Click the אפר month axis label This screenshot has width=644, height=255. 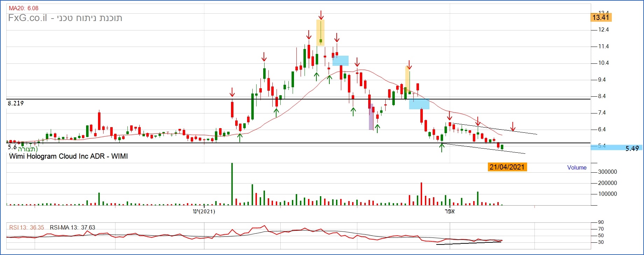click(449, 212)
